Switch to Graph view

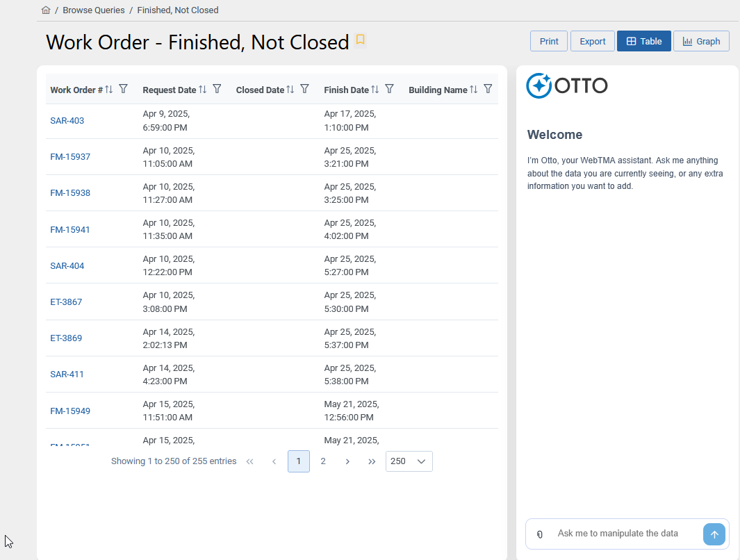click(701, 42)
